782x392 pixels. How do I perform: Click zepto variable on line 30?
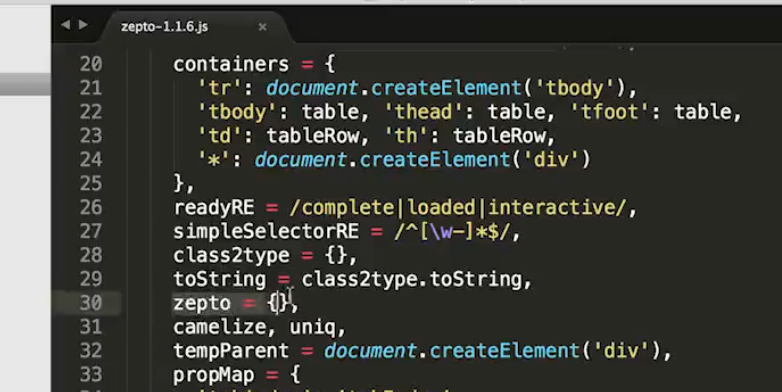[x=202, y=304]
